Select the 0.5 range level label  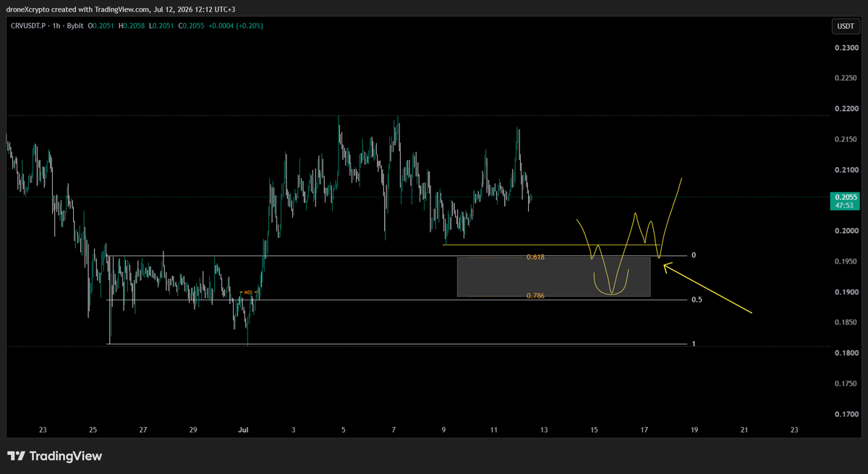click(695, 300)
